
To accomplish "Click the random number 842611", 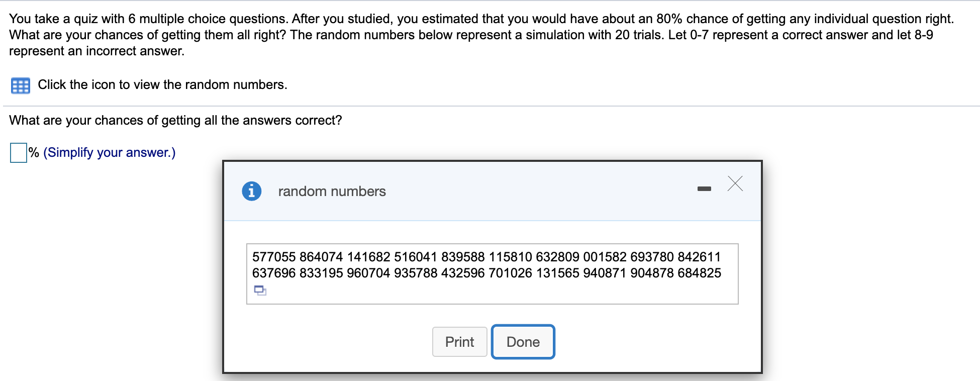I will pos(699,257).
